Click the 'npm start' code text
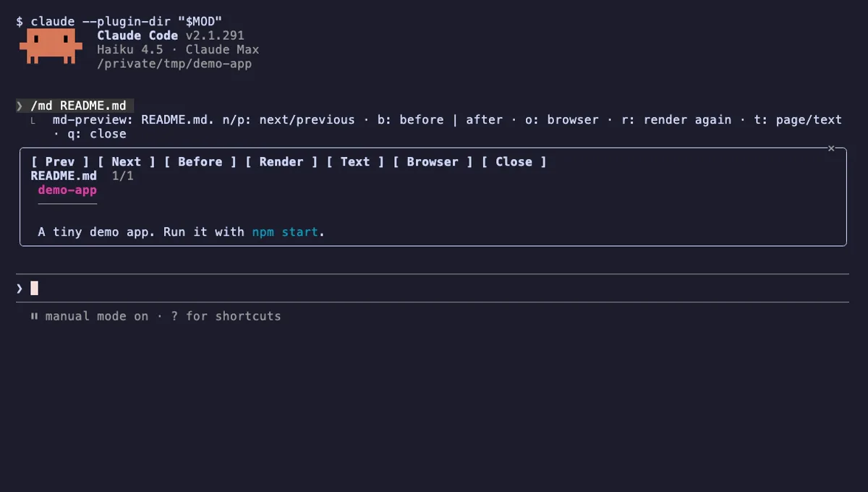 tap(285, 232)
